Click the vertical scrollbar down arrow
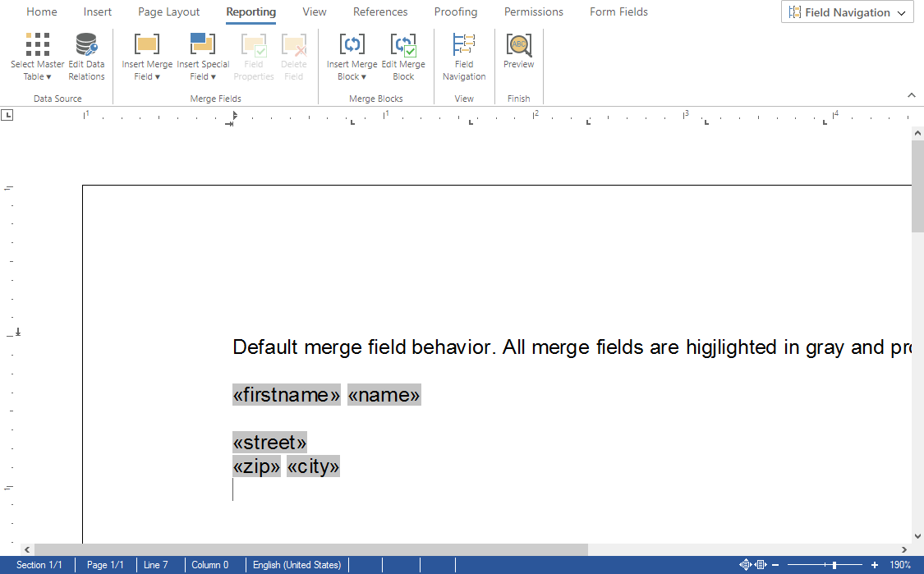 coord(917,536)
